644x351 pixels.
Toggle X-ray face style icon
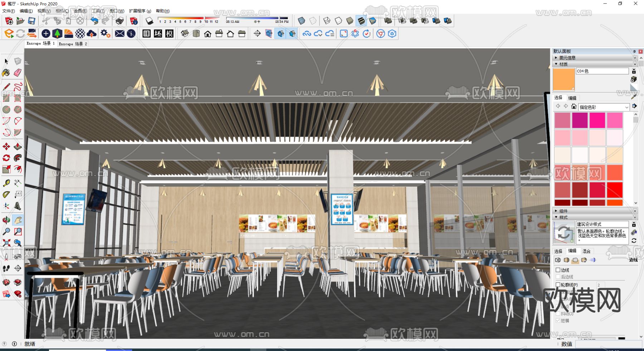[x=301, y=21]
